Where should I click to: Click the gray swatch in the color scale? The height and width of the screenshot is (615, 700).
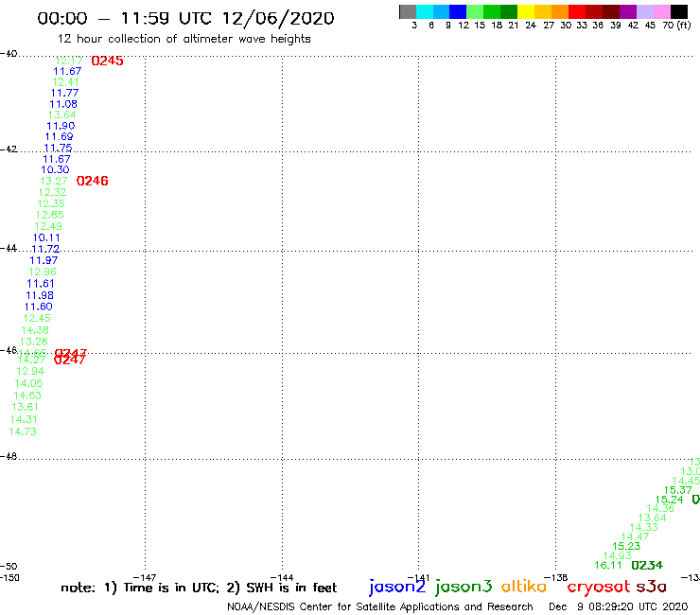click(x=408, y=11)
